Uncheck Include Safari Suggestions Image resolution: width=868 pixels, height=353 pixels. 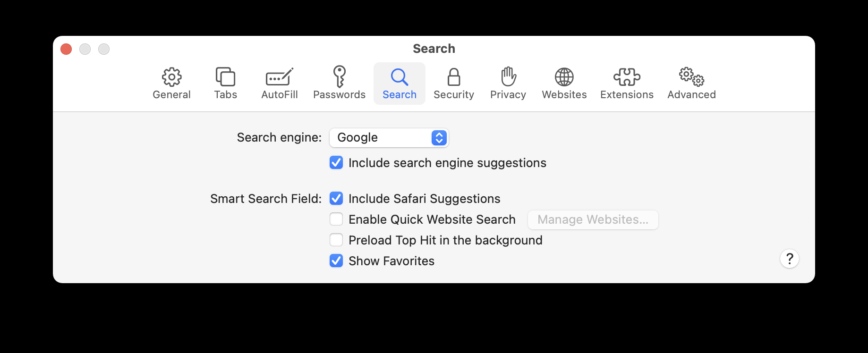(x=336, y=198)
